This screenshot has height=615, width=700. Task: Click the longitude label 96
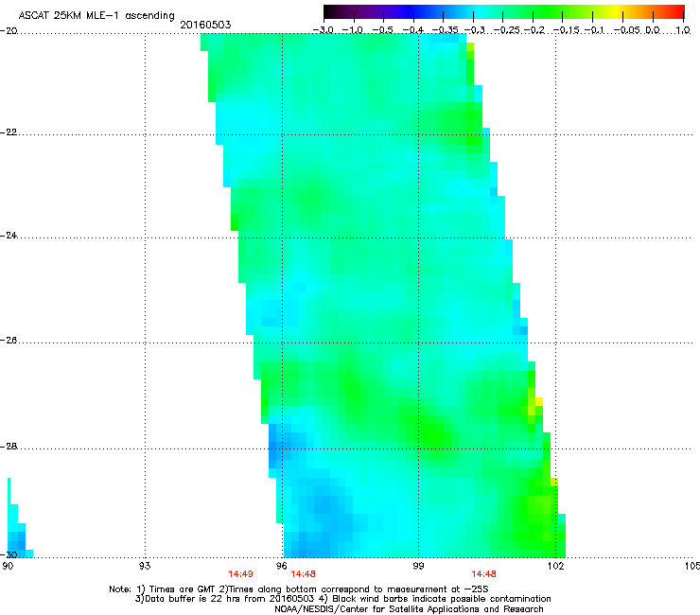(x=282, y=567)
